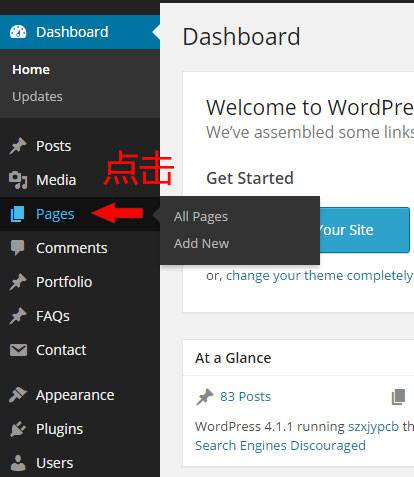Click the Contact envelope icon
Image resolution: width=414 pixels, height=477 pixels.
click(x=18, y=350)
